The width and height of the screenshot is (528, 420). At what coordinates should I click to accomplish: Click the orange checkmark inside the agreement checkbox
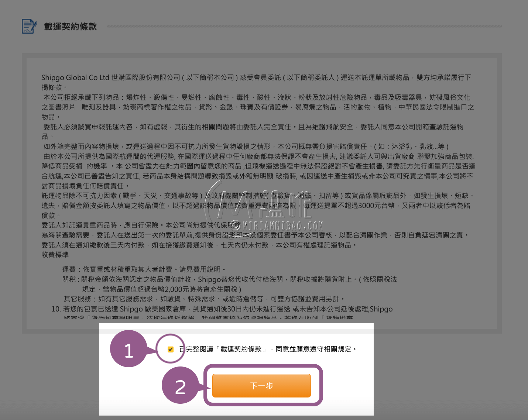pyautogui.click(x=170, y=349)
